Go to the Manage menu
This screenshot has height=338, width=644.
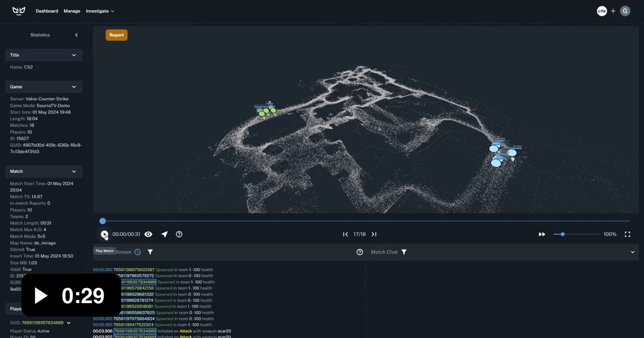72,11
